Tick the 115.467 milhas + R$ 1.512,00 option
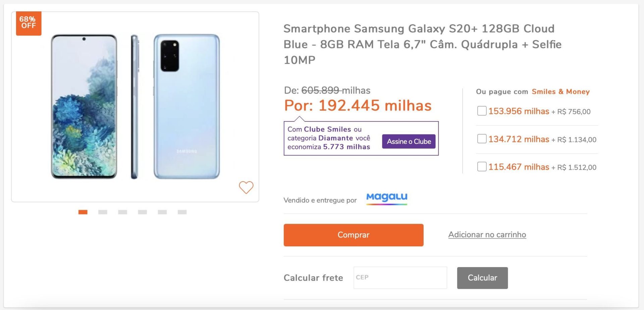Screen dimensions: 644x310 pos(482,166)
